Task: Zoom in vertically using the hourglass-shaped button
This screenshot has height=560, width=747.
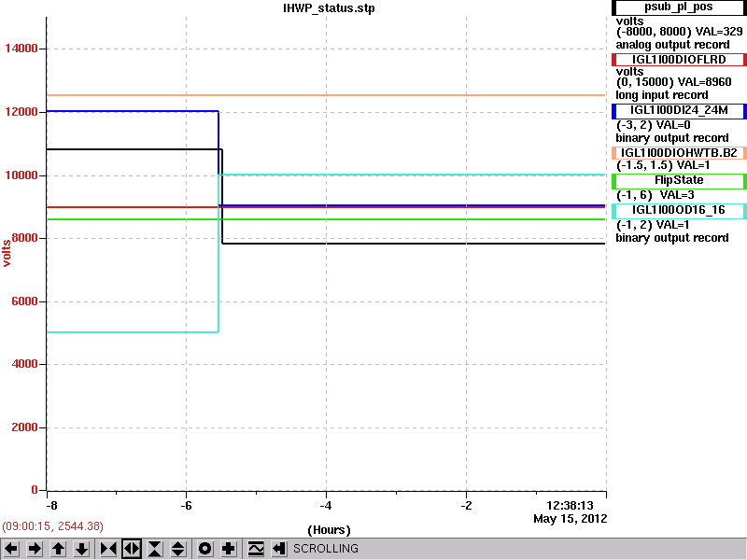Action: (155, 549)
